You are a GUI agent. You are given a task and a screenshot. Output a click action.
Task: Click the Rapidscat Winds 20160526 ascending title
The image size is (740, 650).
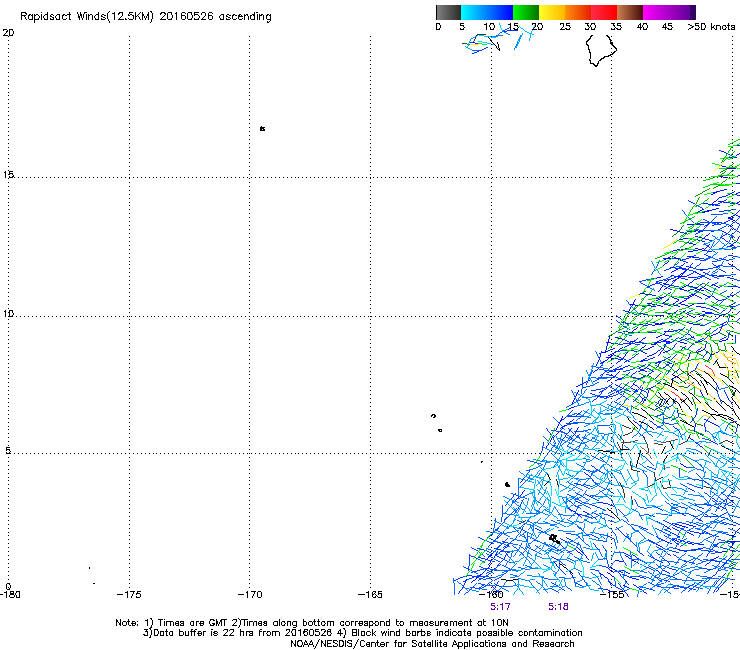[x=145, y=17]
